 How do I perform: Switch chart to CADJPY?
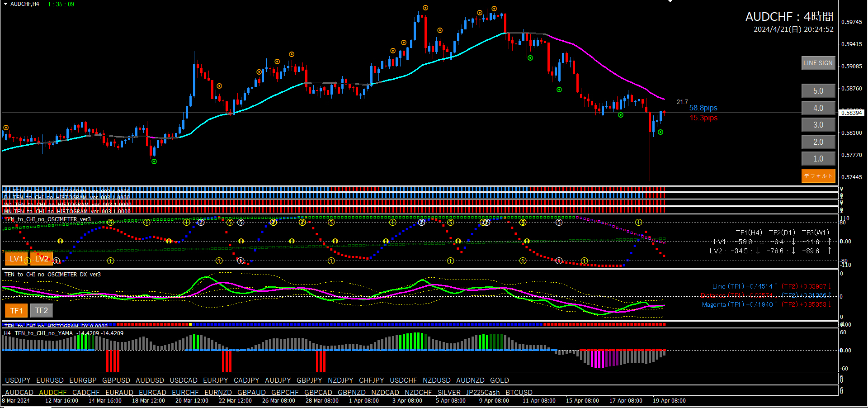(246, 380)
